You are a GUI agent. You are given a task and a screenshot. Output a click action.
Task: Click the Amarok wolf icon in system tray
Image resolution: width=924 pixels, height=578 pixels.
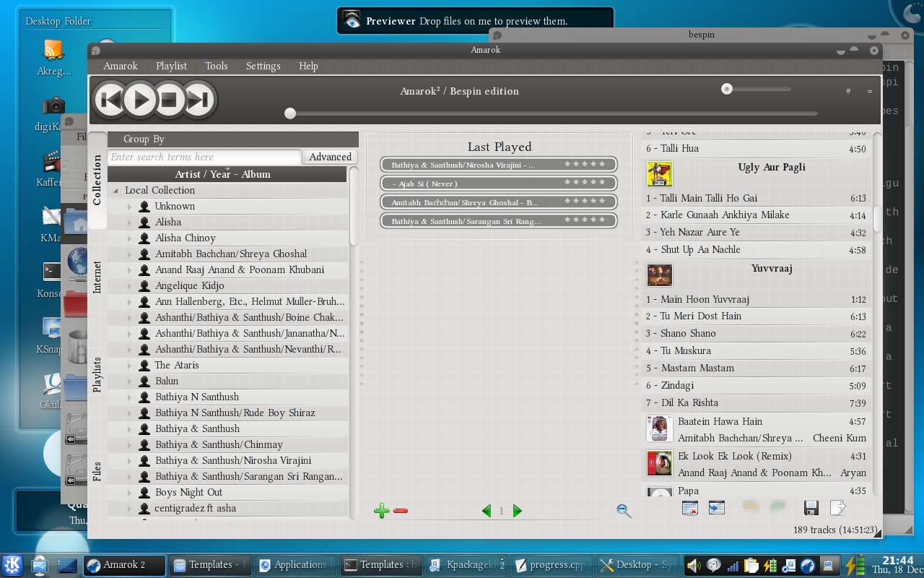coord(808,565)
